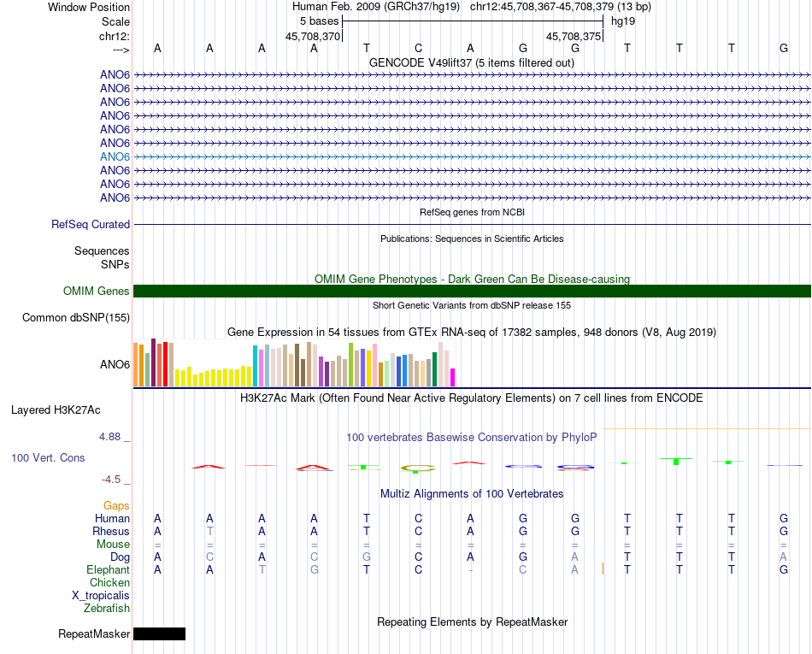Click the OMIM Genes label

(x=97, y=291)
